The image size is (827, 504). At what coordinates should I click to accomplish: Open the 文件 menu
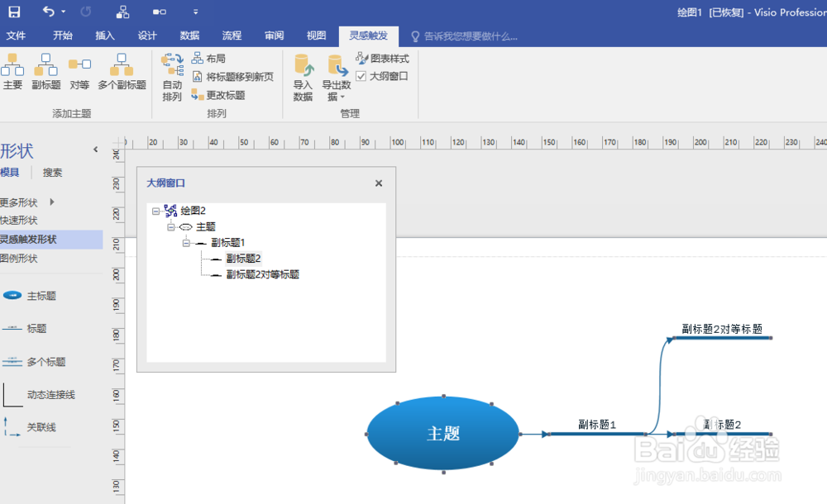(16, 36)
